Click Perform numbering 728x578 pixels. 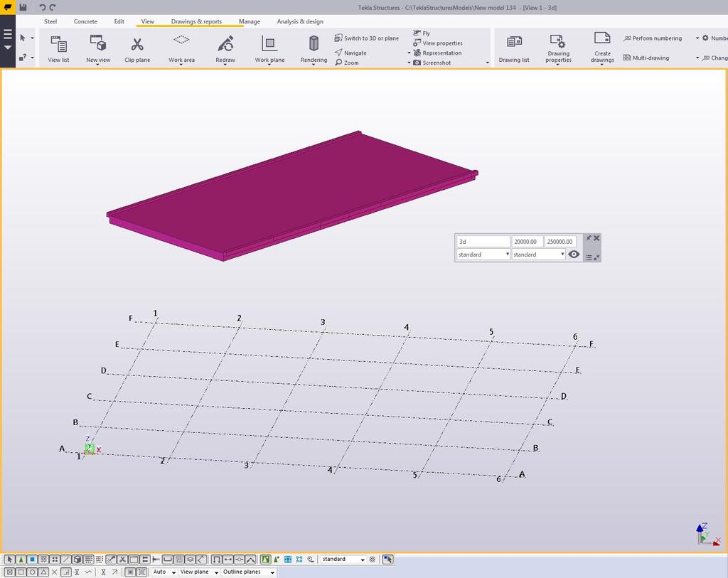(653, 38)
